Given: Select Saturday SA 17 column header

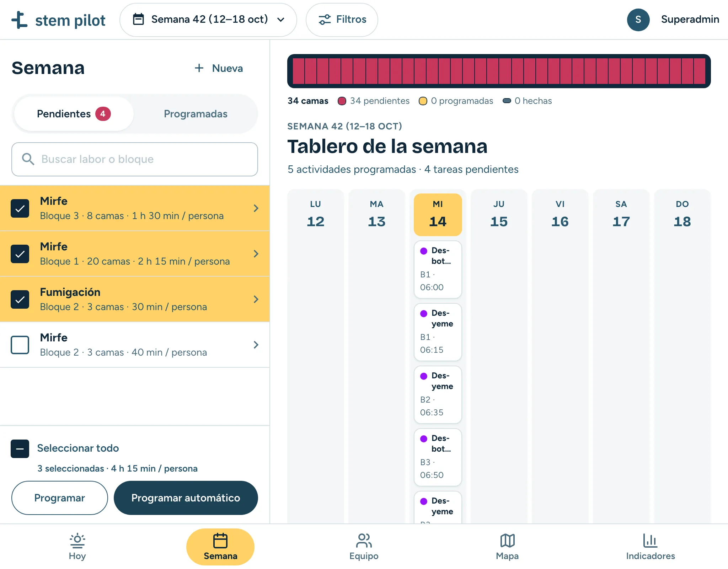Looking at the screenshot, I should (x=621, y=215).
